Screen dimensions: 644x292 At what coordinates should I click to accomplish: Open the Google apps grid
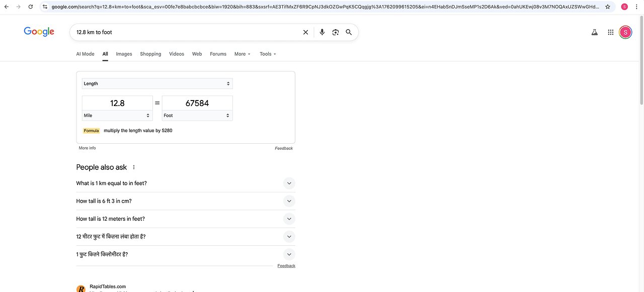tap(610, 32)
